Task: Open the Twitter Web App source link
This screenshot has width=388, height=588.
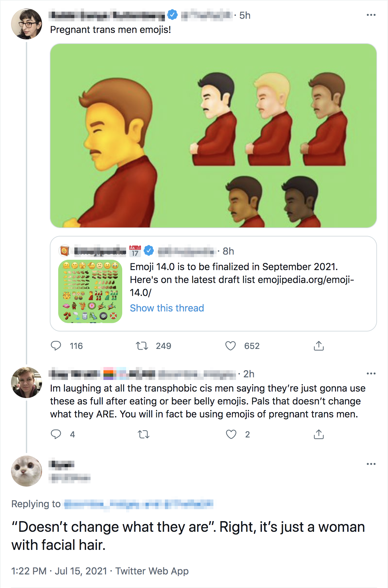Action: (x=152, y=571)
